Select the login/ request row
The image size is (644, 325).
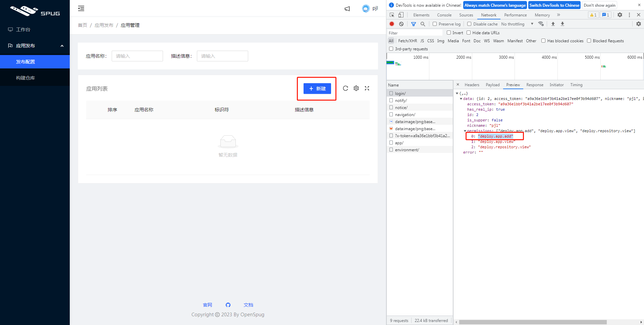click(420, 93)
